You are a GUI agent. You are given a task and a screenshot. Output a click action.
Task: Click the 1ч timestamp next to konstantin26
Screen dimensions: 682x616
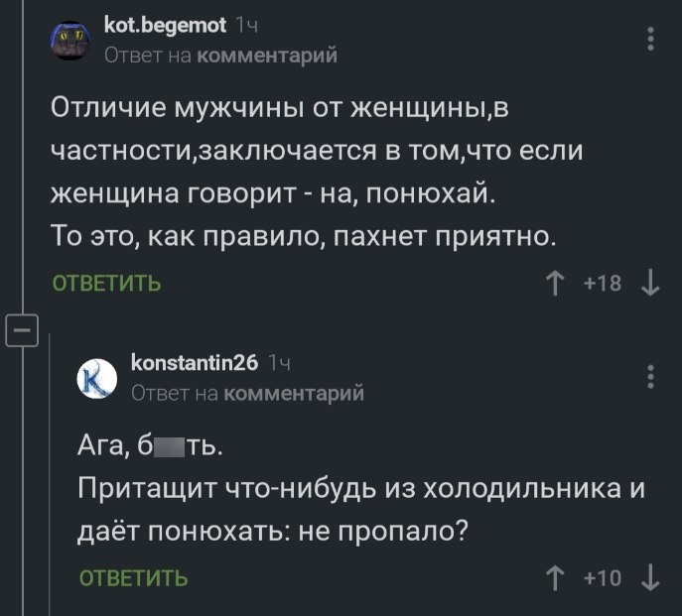[x=279, y=363]
